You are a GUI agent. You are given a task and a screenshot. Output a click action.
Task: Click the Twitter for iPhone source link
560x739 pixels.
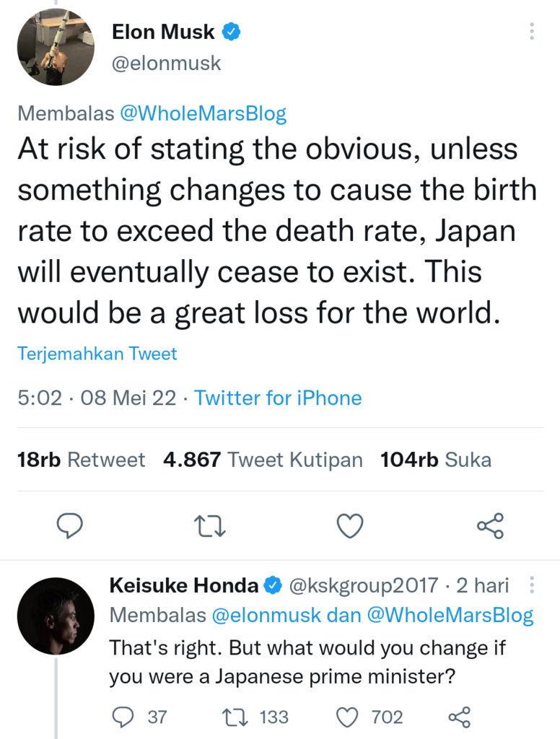click(x=278, y=398)
